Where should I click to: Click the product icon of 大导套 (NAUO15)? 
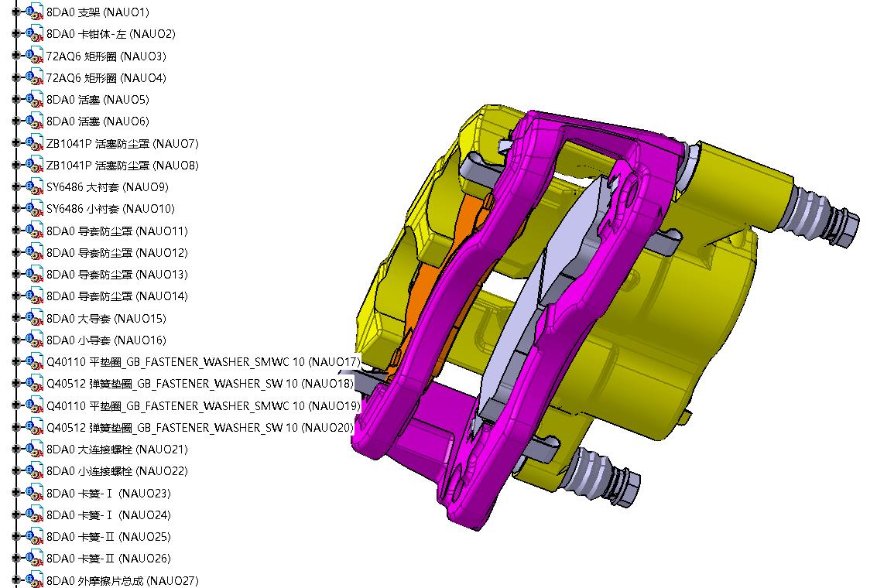(34, 319)
